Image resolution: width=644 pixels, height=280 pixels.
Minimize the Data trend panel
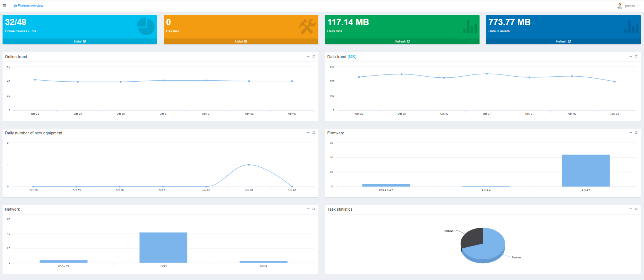pyautogui.click(x=631, y=56)
